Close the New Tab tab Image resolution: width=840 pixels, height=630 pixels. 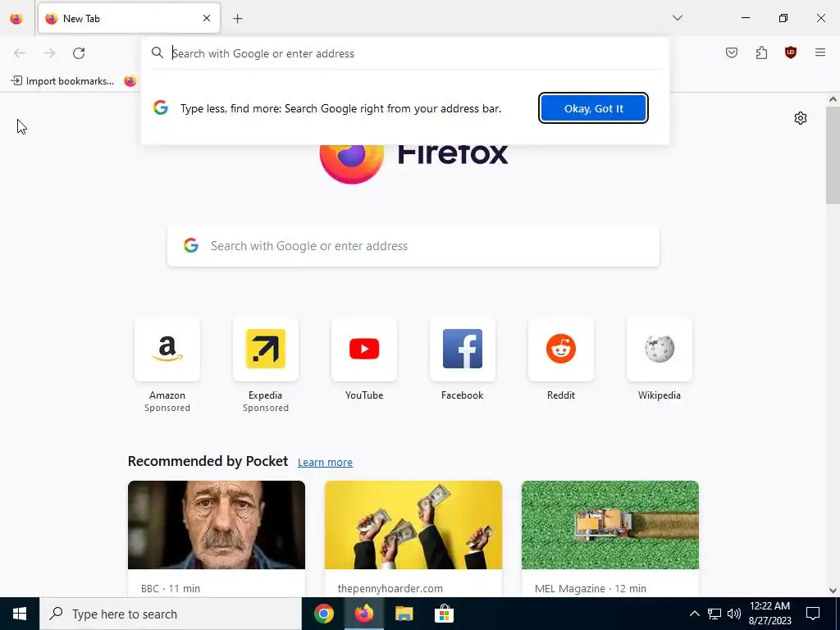point(207,18)
